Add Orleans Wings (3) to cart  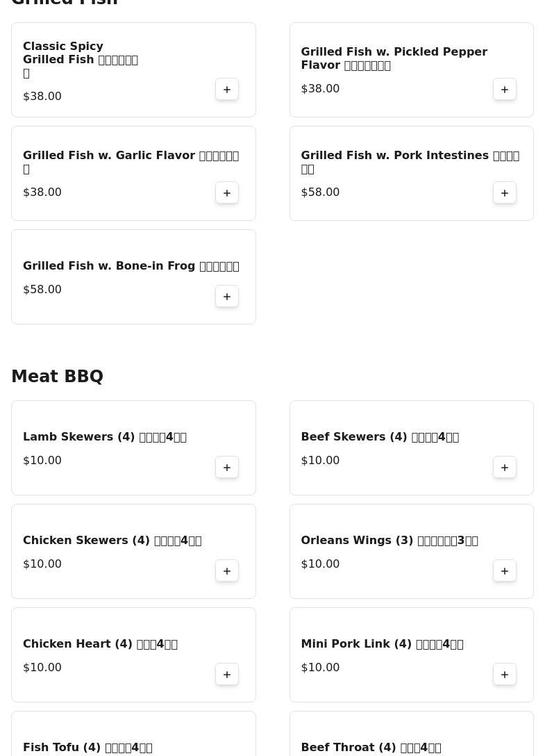click(505, 571)
